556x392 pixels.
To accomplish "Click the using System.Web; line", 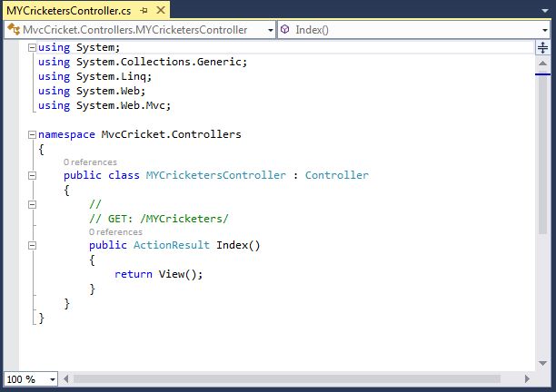I will tap(92, 91).
